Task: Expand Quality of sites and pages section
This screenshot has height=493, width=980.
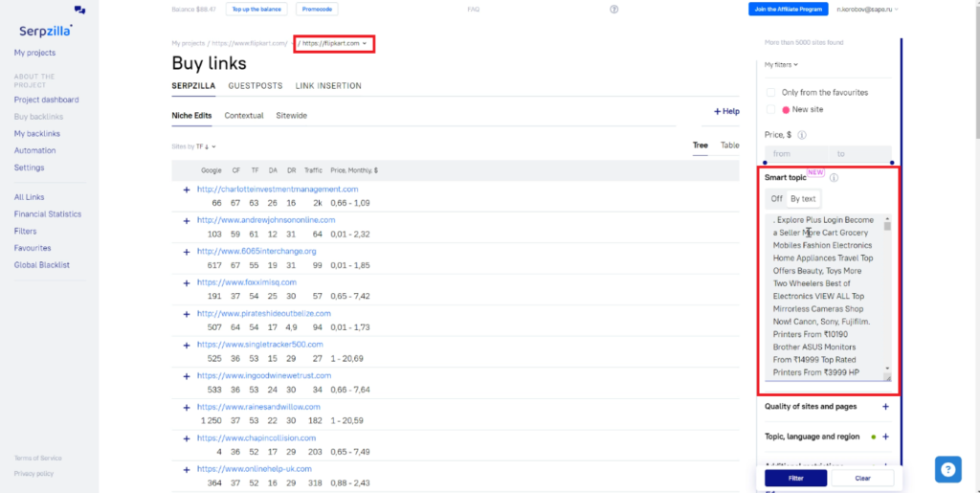Action: click(885, 407)
